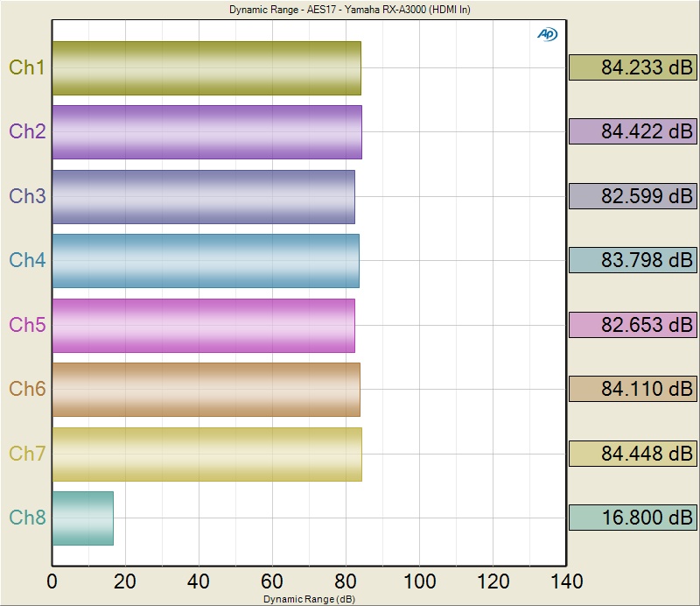Select the 84.110 dB value box
Viewport: 700px width, 606px height.
[633, 389]
